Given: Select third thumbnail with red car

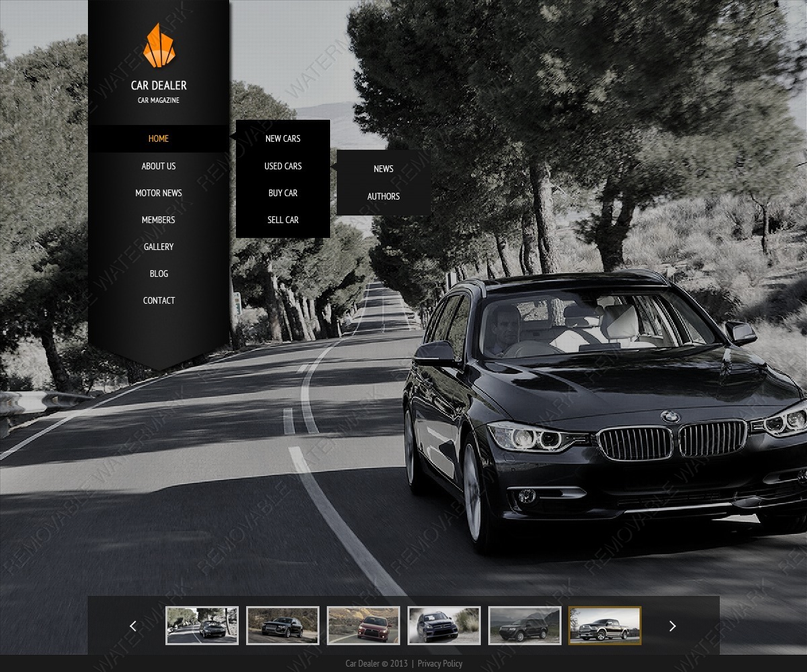Looking at the screenshot, I should tap(363, 626).
